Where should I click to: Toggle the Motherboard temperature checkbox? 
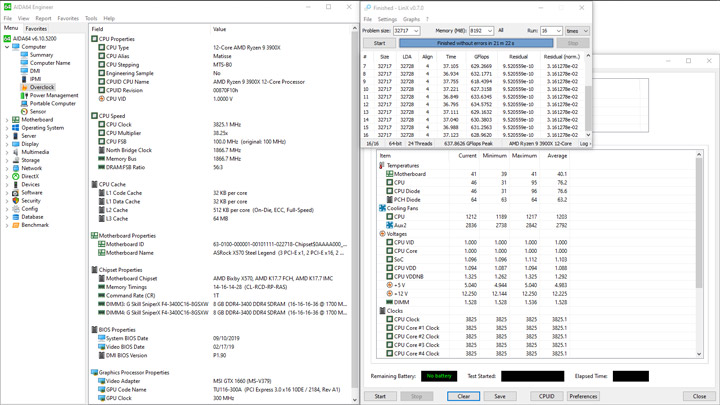pyautogui.click(x=389, y=174)
